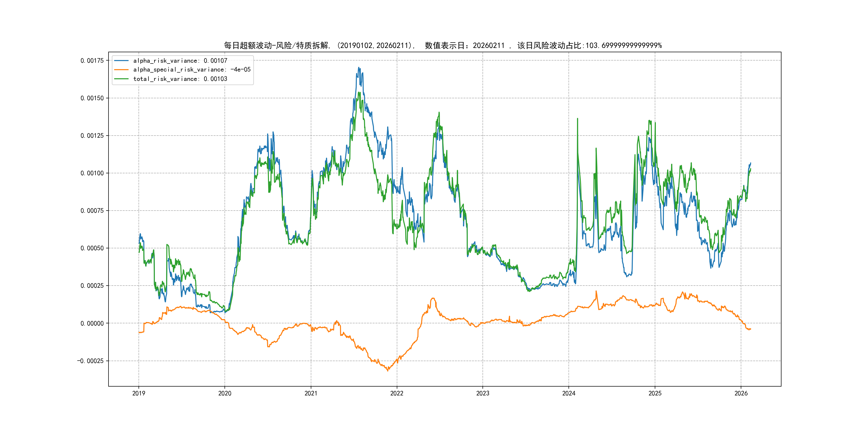Select the alpha_risk_variance: 0.00107 legend label

[180, 61]
